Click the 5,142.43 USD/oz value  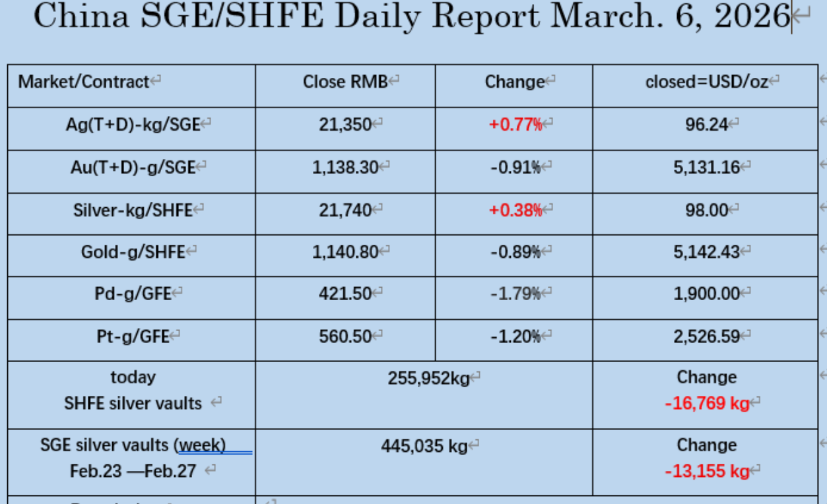click(706, 252)
